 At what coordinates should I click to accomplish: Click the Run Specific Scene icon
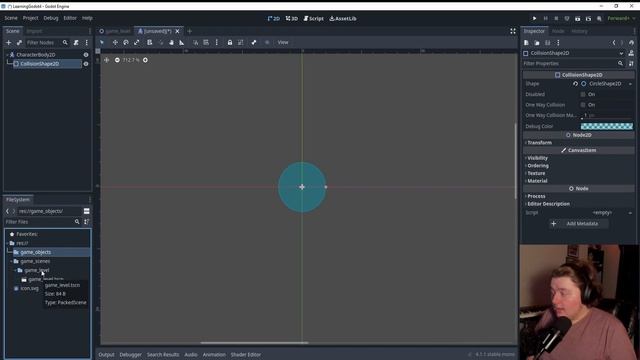[588, 18]
